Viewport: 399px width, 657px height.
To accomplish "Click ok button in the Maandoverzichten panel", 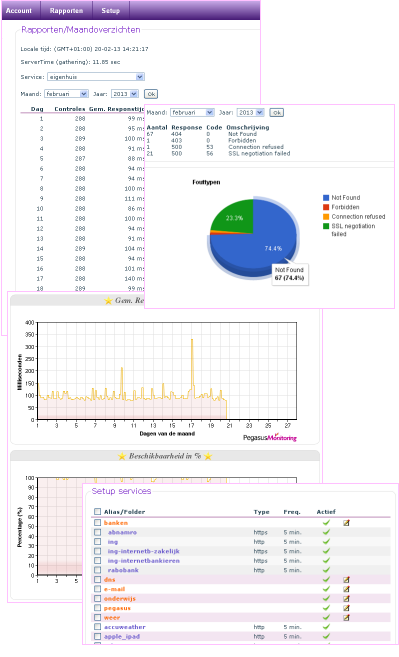I will (x=151, y=94).
